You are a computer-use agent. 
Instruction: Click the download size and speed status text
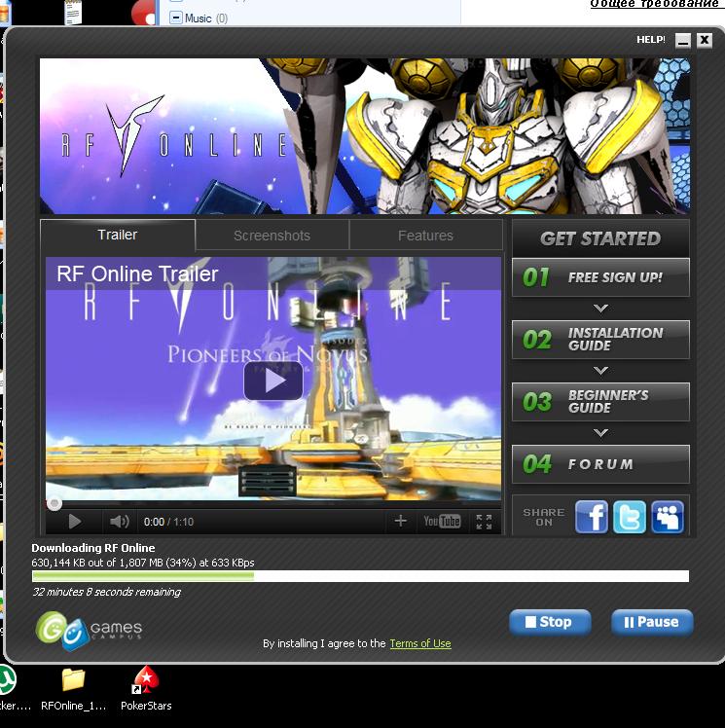pyautogui.click(x=143, y=563)
